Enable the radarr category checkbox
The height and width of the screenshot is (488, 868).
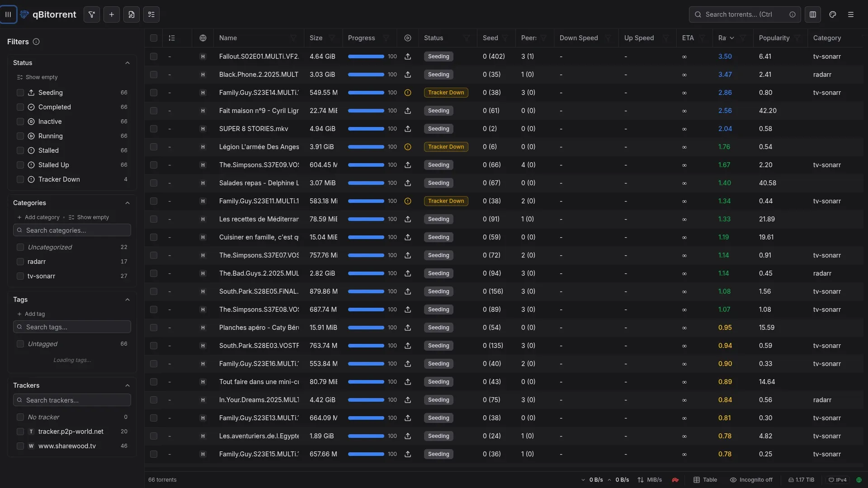coord(20,262)
